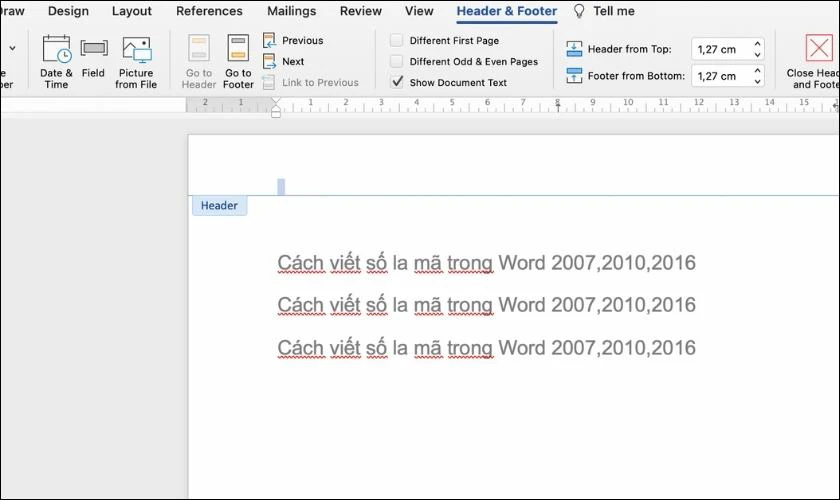Click first line 'Cách viết số la mã'
The image size is (840, 500).
(x=486, y=263)
